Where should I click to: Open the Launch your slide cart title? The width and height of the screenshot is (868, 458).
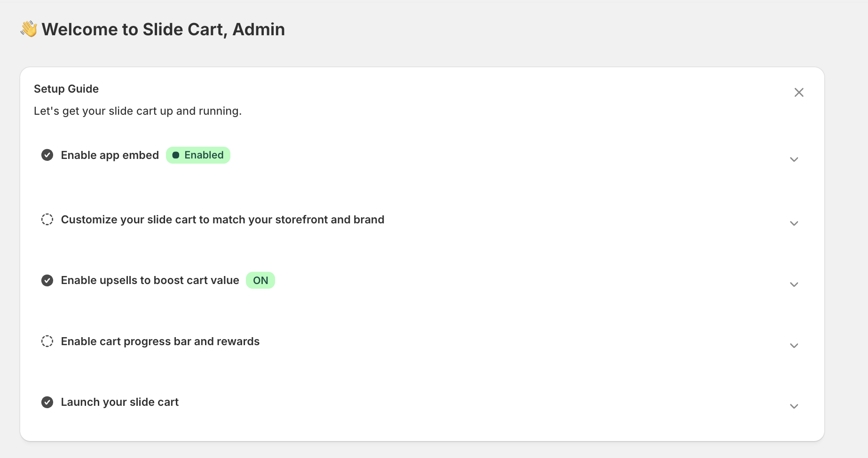[x=120, y=403]
